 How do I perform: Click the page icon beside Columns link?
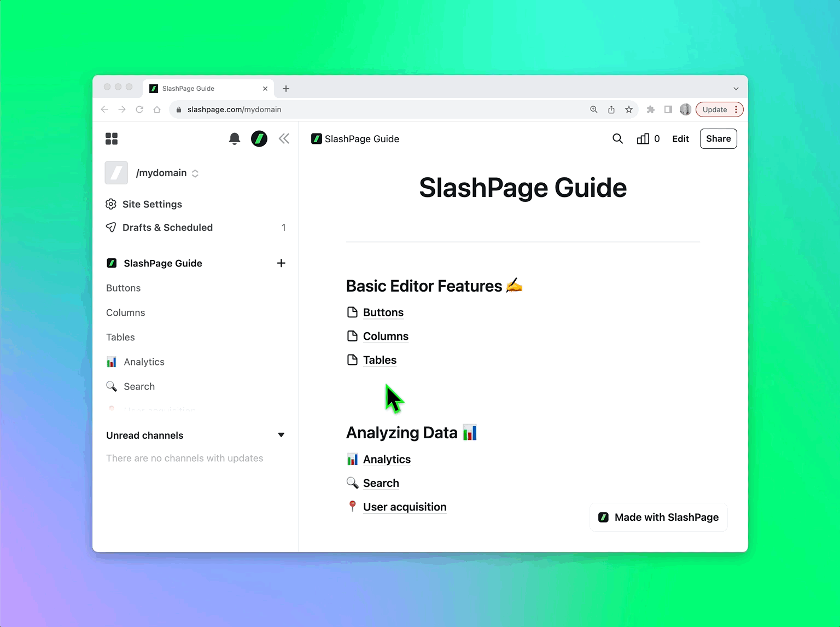[x=353, y=336]
